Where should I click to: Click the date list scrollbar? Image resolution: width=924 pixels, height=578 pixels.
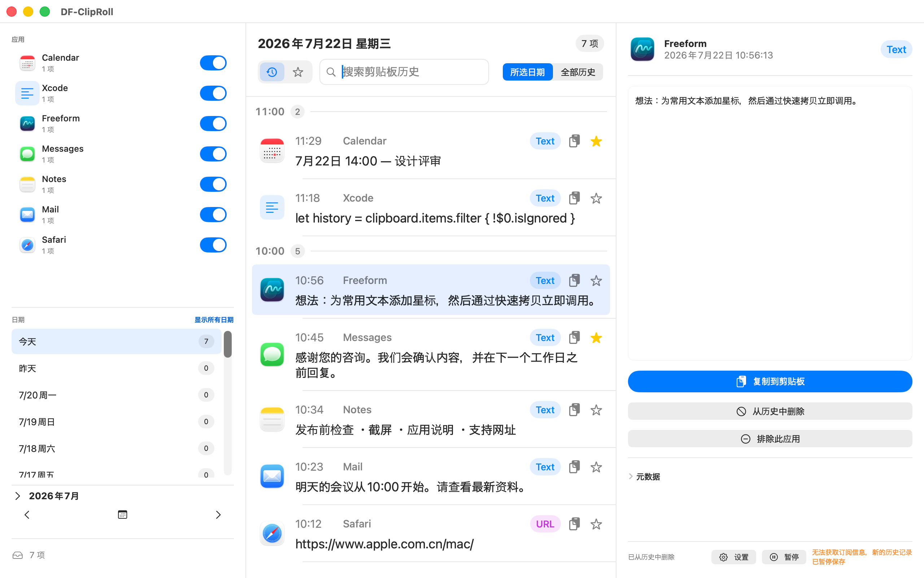(227, 344)
